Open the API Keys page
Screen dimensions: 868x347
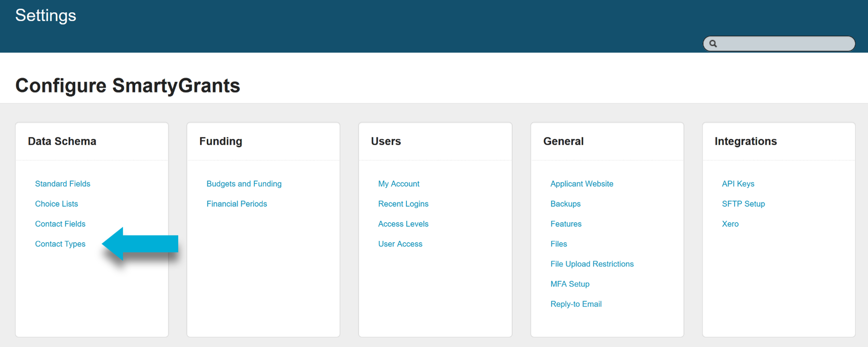pyautogui.click(x=738, y=184)
